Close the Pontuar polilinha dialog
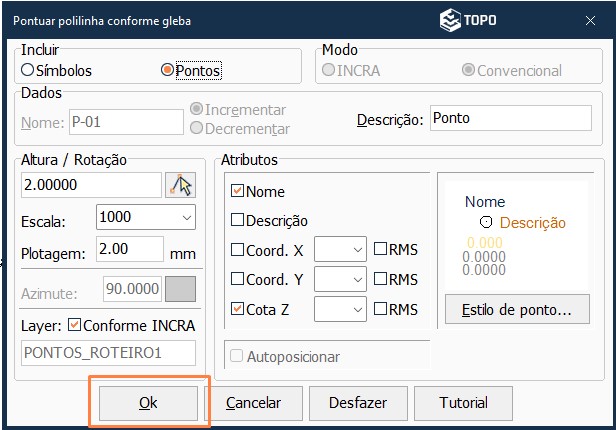The width and height of the screenshot is (616, 430). [590, 20]
